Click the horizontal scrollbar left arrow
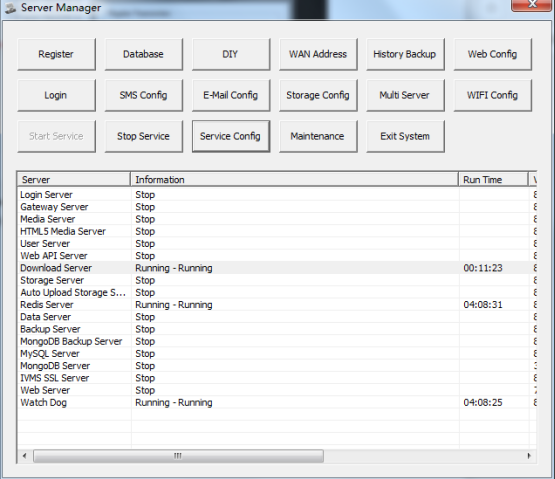Viewport: 555px width, 479px height. click(24, 456)
